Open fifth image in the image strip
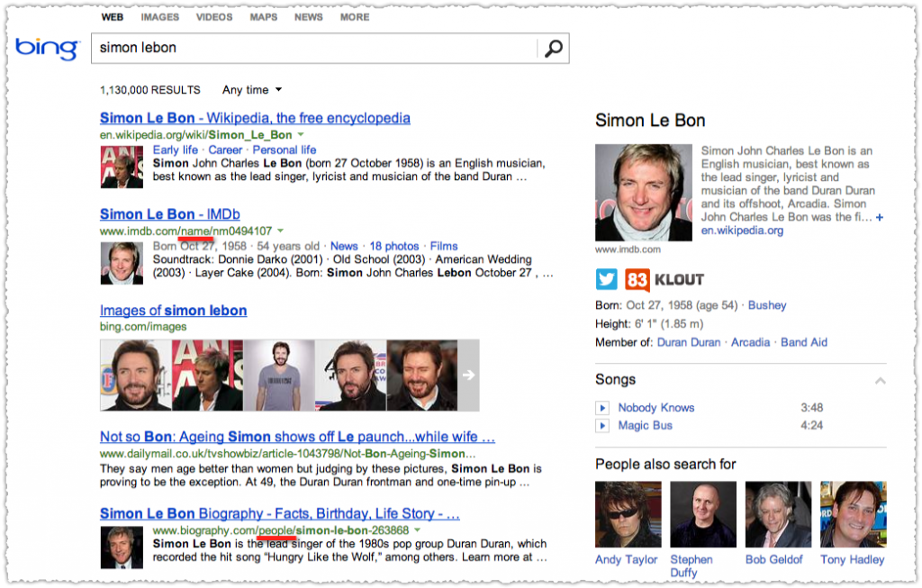922x588 pixels. click(x=422, y=375)
